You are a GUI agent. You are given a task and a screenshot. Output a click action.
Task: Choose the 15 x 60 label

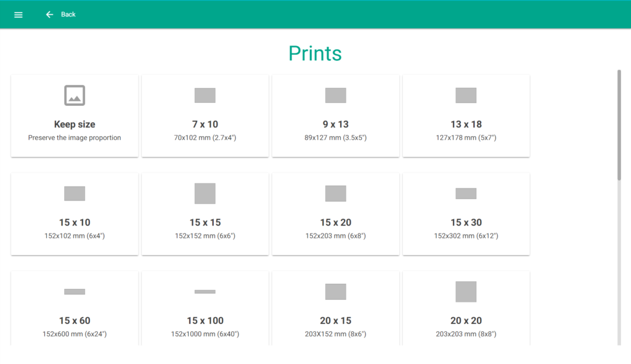tap(75, 320)
